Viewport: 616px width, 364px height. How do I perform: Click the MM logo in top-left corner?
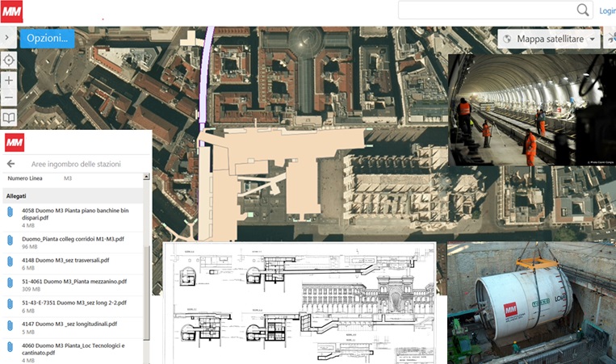[12, 11]
